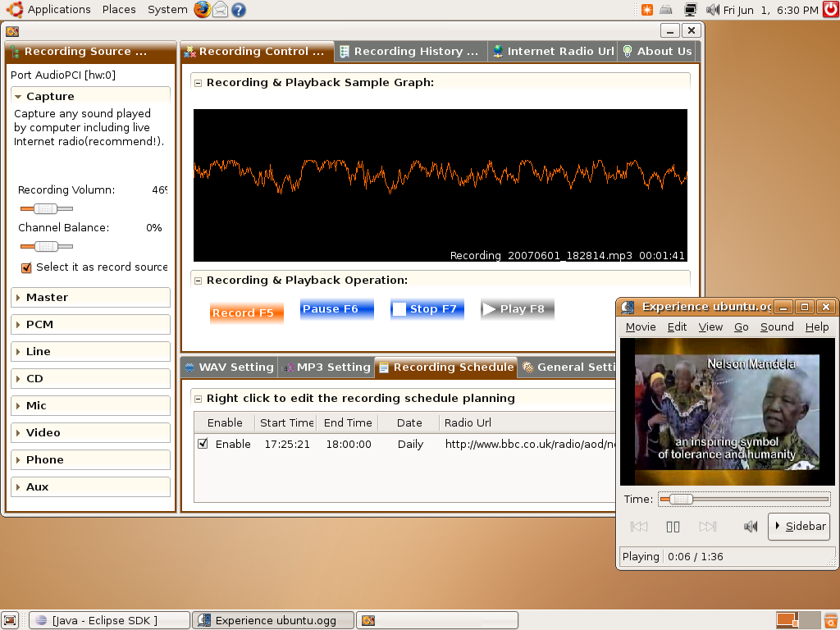Expand the Aux section

(x=90, y=487)
